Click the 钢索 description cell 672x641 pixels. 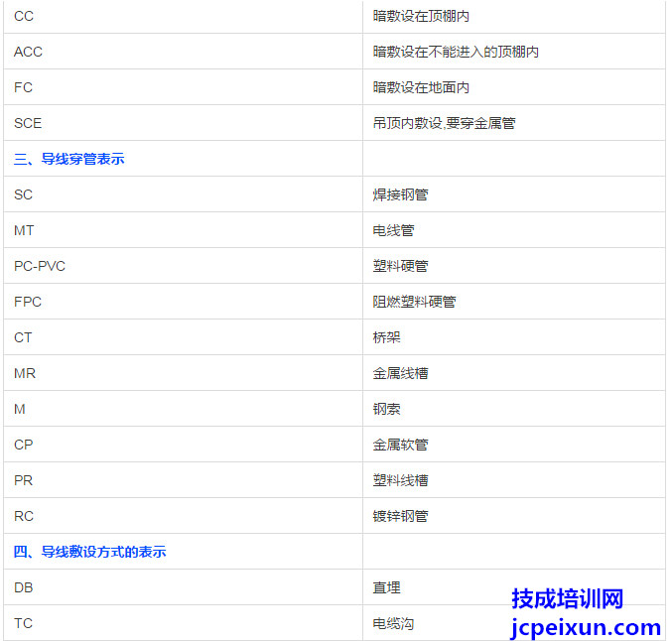pos(386,409)
